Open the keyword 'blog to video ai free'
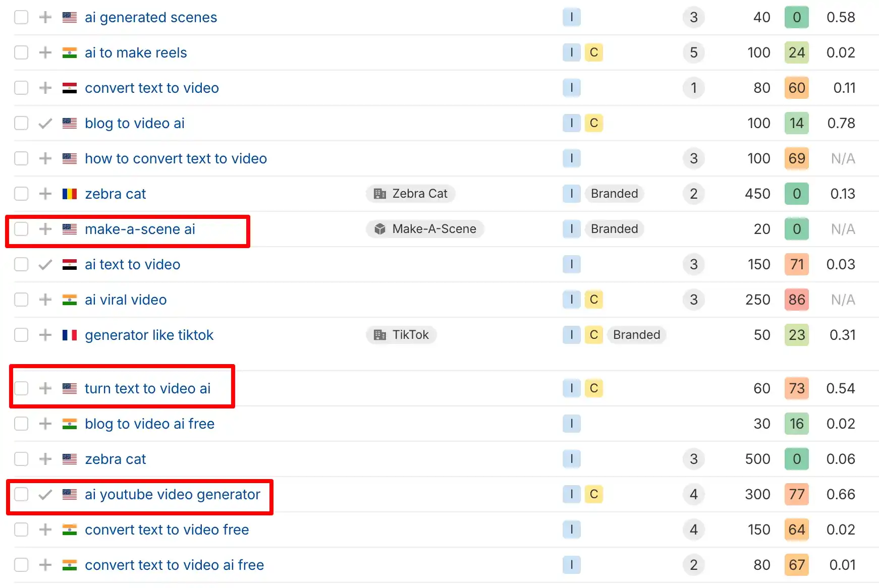 coord(149,424)
